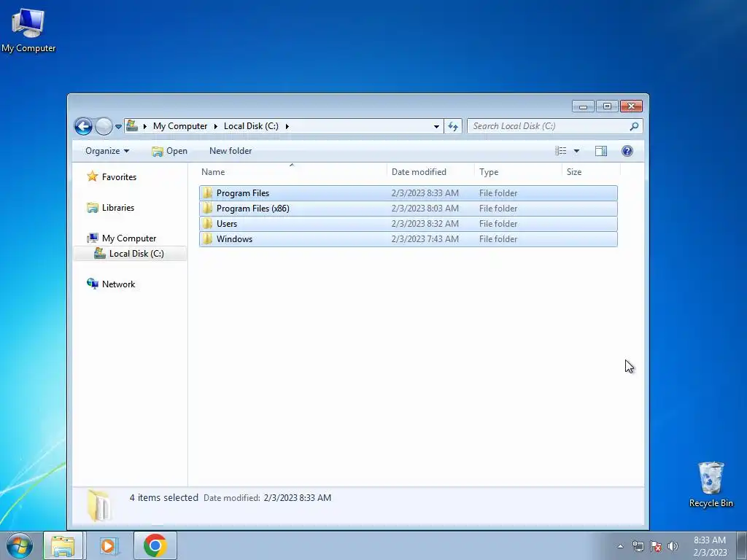Screen dimensions: 747x560
Task: Click File folder type in Users row
Action: coord(498,223)
